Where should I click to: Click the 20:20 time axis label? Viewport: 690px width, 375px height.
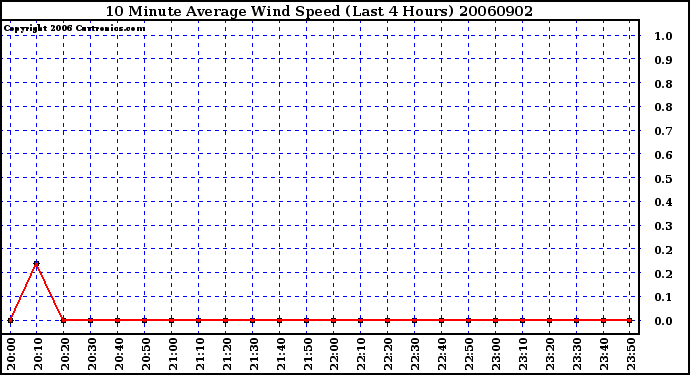65,354
